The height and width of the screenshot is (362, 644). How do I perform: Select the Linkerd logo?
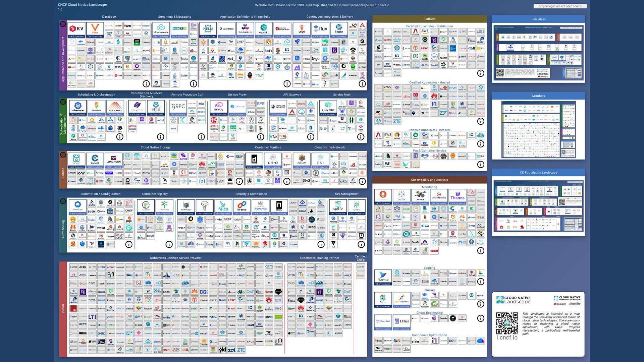pos(328,108)
